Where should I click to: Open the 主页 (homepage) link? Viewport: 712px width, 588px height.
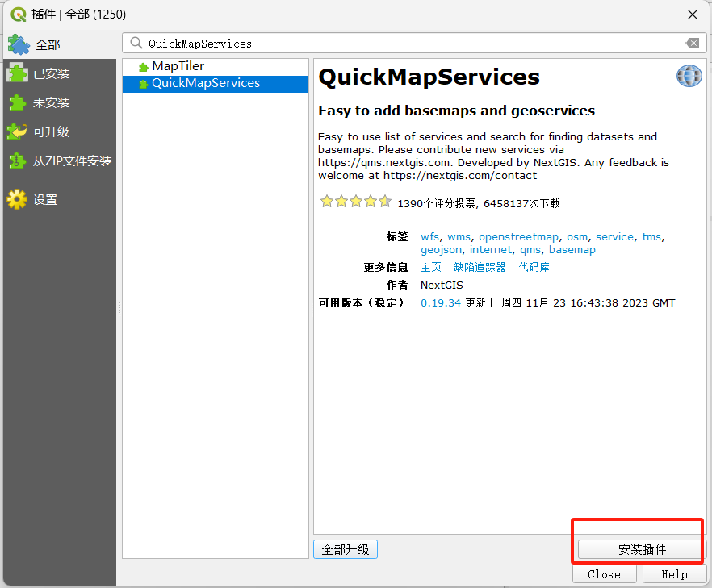click(431, 267)
